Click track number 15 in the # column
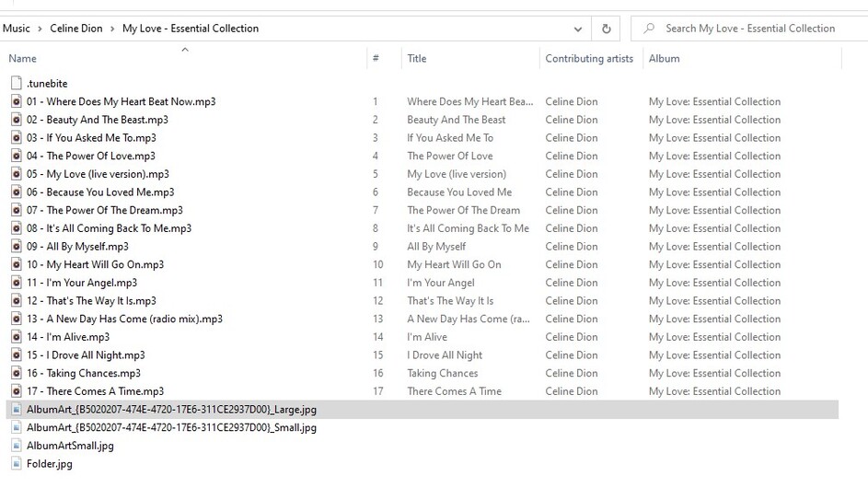The width and height of the screenshot is (868, 488). (378, 355)
